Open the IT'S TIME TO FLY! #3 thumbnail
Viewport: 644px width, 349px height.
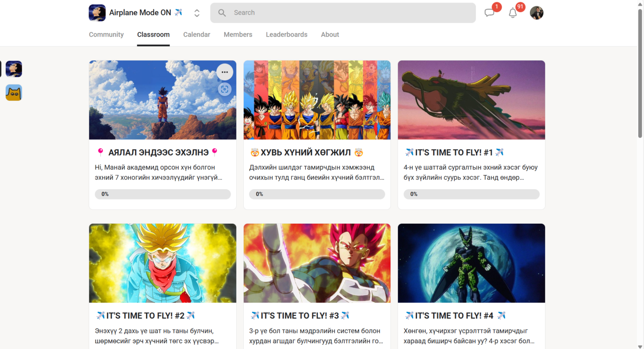(x=317, y=263)
